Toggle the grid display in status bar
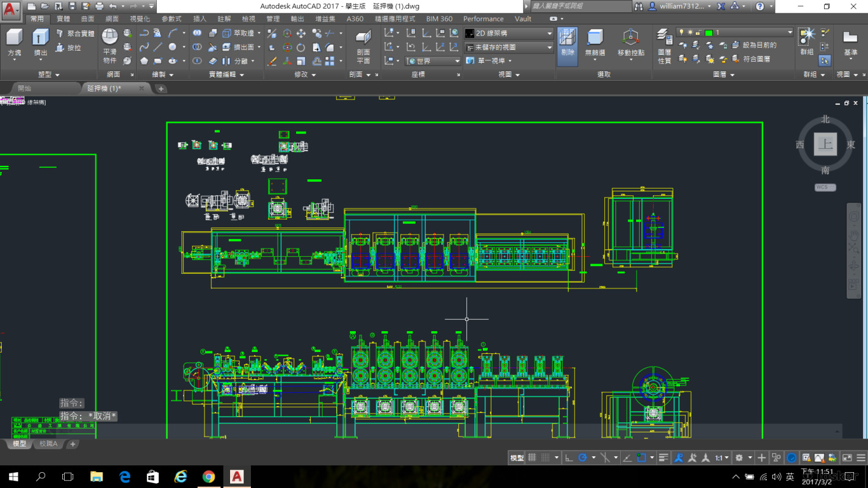868x488 pixels. [532, 457]
